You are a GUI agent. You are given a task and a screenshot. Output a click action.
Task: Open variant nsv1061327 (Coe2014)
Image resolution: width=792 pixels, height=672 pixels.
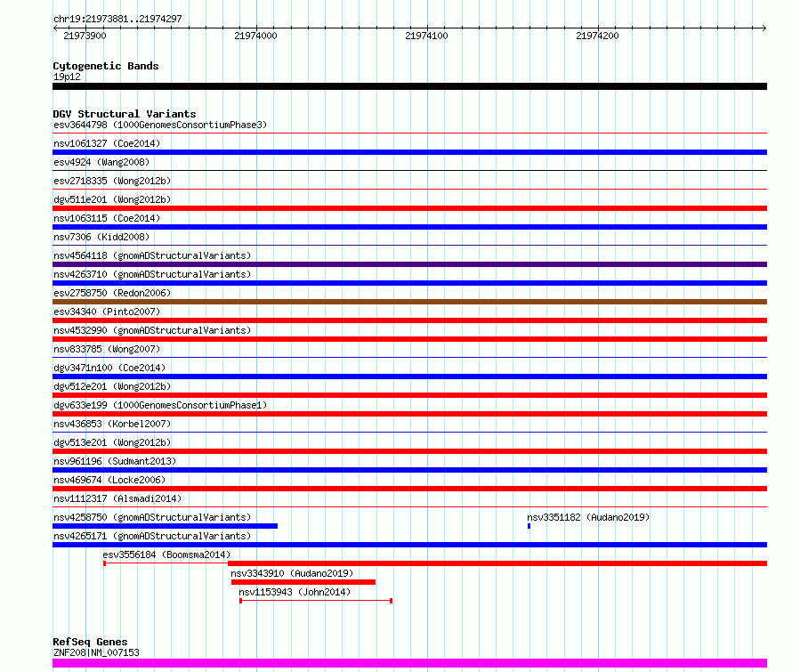point(107,143)
